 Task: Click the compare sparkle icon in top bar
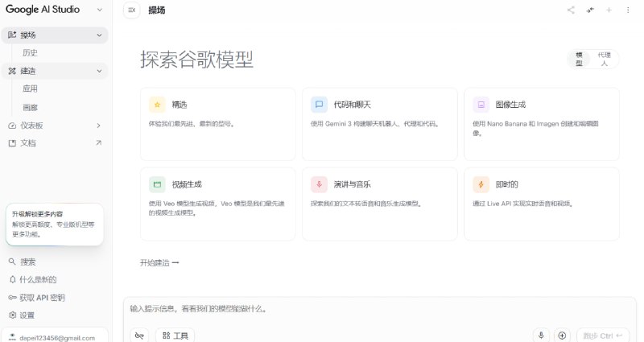(x=590, y=10)
